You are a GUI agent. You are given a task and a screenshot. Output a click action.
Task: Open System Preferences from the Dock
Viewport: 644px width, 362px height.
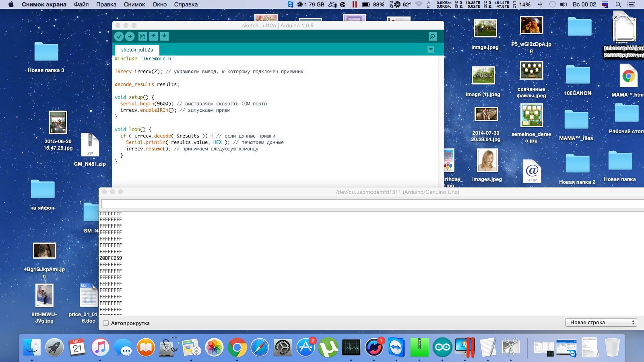283,347
